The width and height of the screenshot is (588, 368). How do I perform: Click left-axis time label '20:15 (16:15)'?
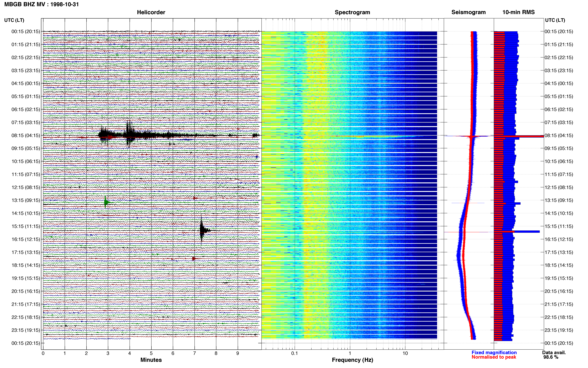[x=26, y=291]
